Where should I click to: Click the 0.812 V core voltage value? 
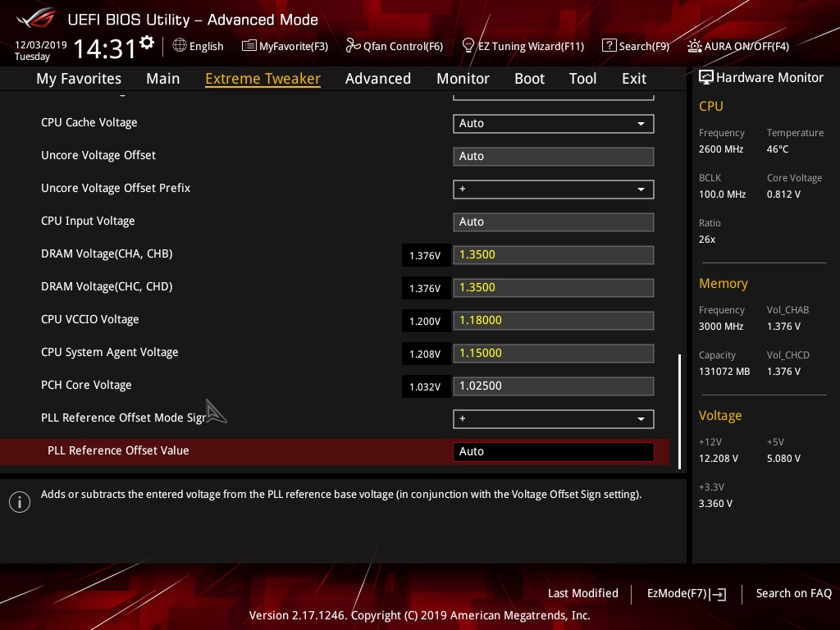point(783,194)
